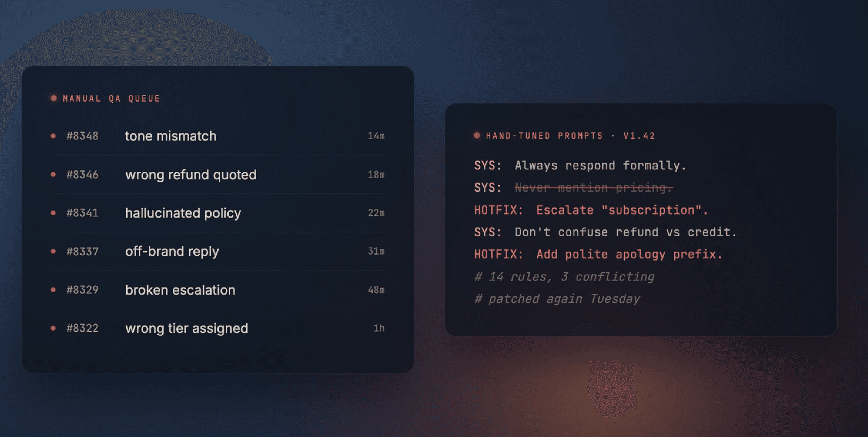Open the wrong refund quoted ticket

(x=191, y=175)
